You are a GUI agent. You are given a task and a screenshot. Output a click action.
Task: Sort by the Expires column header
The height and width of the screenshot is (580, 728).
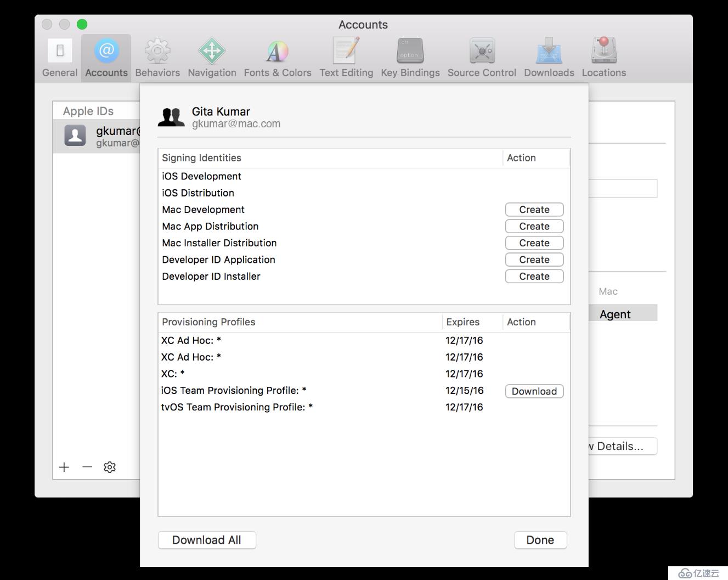(472, 322)
